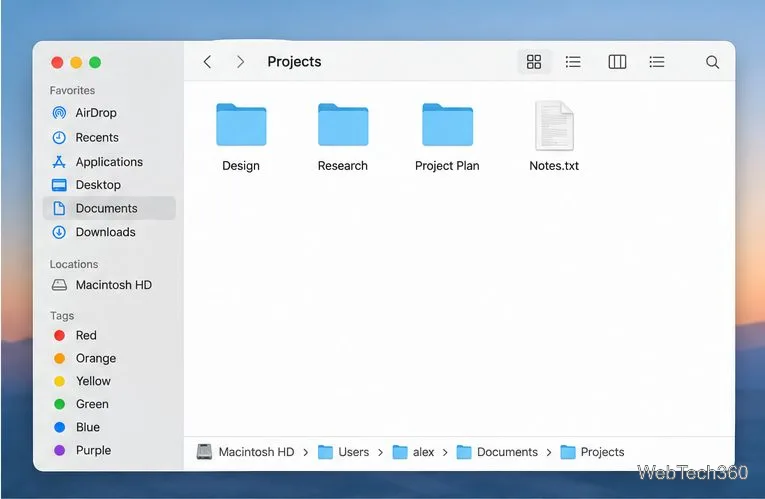
Task: Click the Tags section header
Action: [x=62, y=316]
